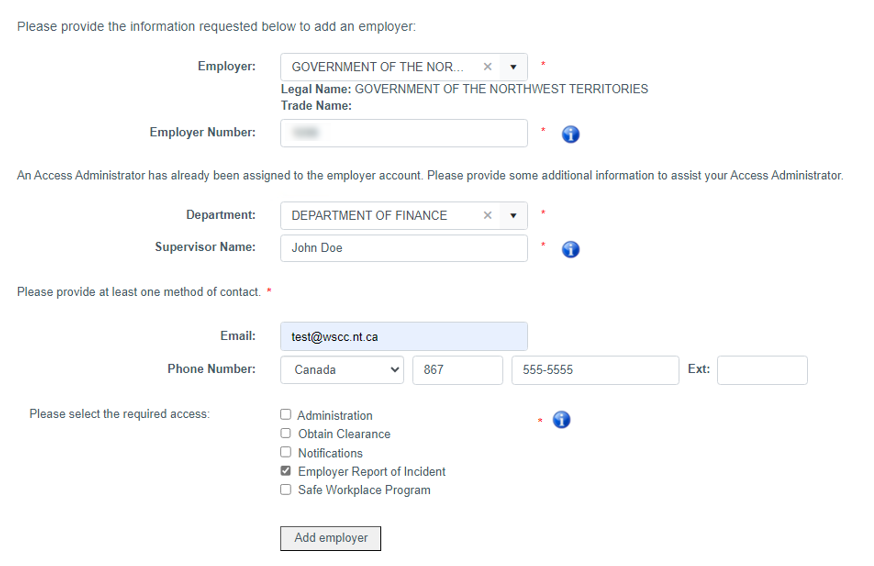The width and height of the screenshot is (874, 566).
Task: Select the Email input with test@wscc.nt.ca
Action: click(404, 336)
